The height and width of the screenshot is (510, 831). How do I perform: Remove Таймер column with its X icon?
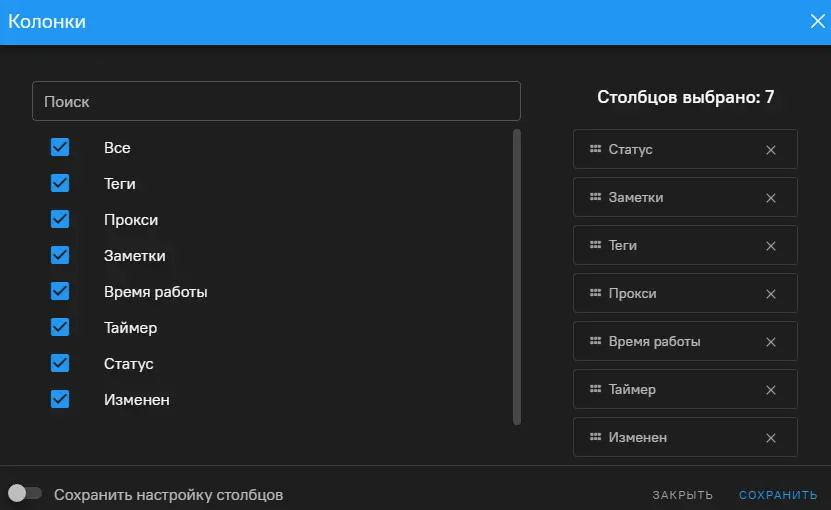click(770, 390)
